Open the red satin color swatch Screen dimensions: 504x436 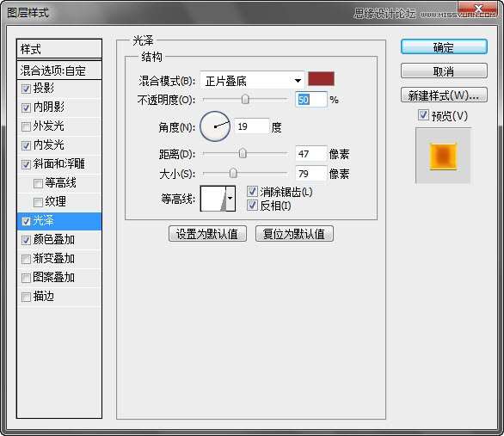pos(321,79)
